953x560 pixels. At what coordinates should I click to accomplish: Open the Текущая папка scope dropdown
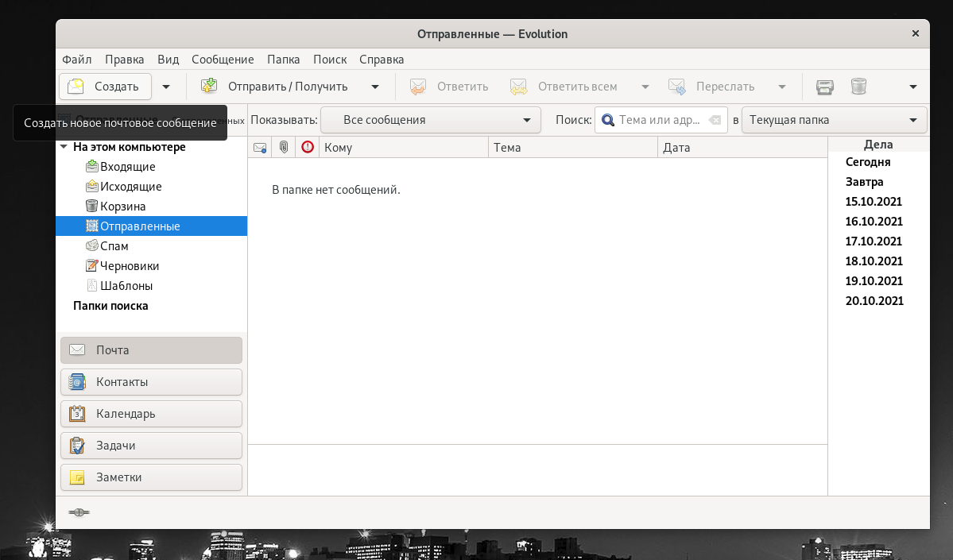834,120
